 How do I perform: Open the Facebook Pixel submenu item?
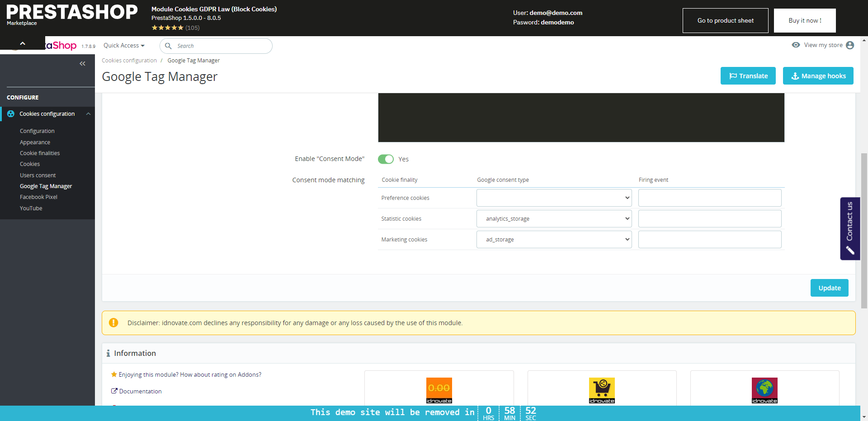point(38,197)
